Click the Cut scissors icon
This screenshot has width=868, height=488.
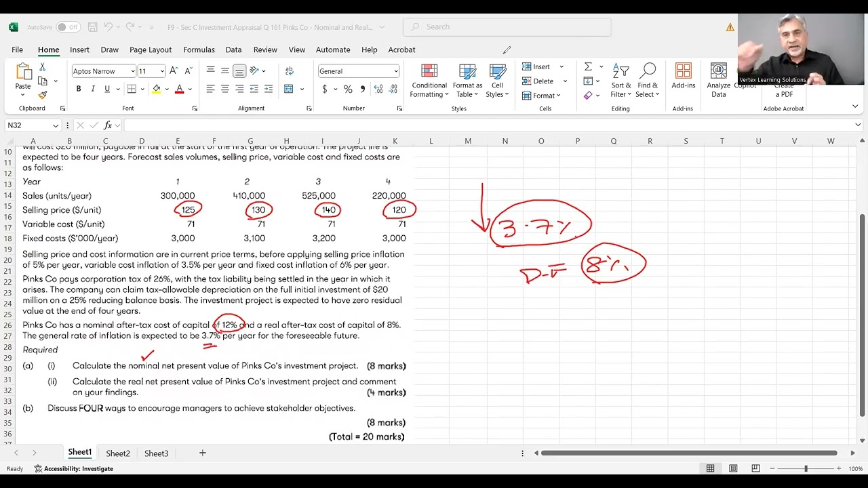click(x=42, y=67)
